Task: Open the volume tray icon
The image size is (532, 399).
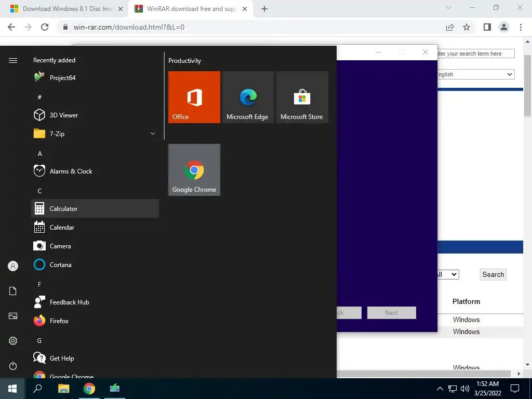Action: pyautogui.click(x=465, y=389)
